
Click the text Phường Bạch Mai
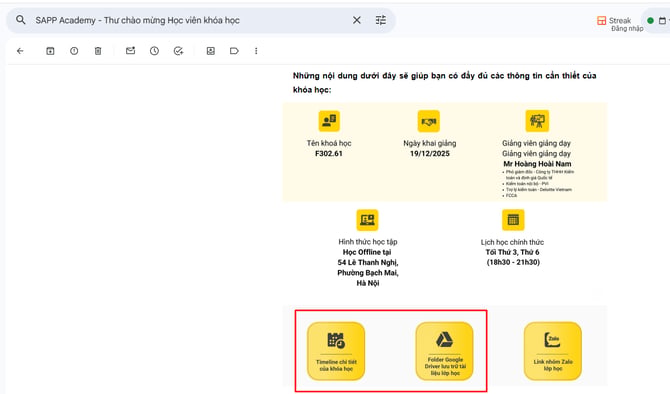tap(367, 273)
